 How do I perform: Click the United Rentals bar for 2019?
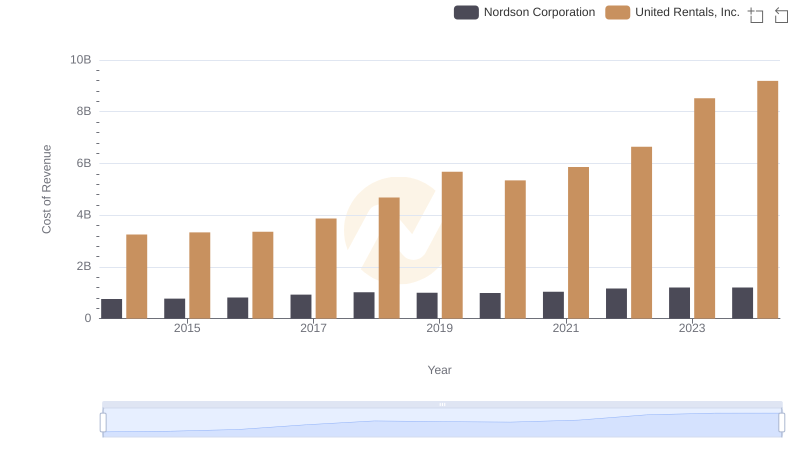coord(452,245)
